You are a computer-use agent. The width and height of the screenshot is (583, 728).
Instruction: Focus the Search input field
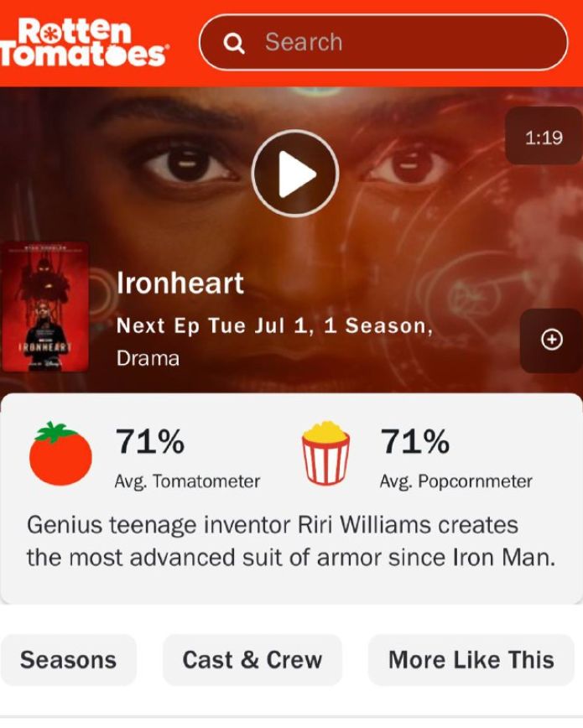click(x=383, y=42)
